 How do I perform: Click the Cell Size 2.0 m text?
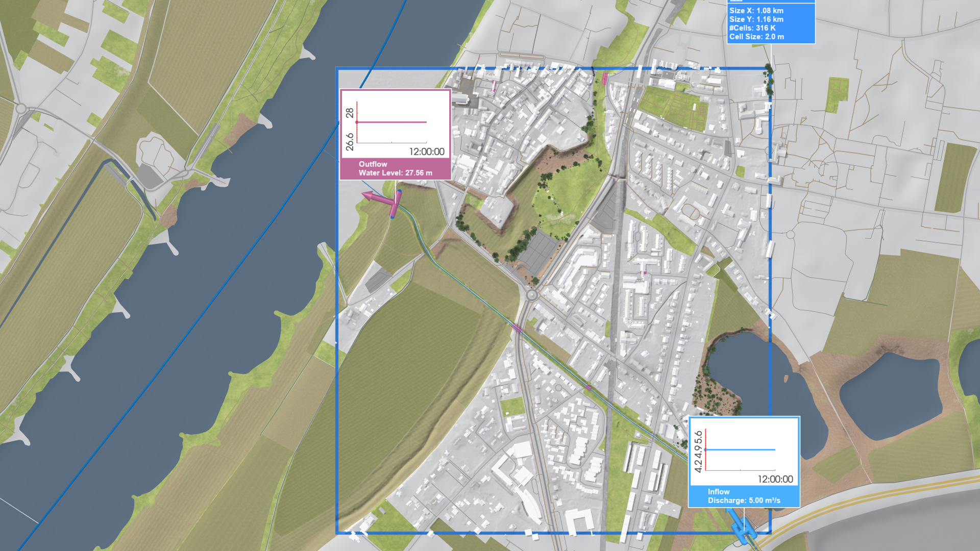(x=756, y=37)
